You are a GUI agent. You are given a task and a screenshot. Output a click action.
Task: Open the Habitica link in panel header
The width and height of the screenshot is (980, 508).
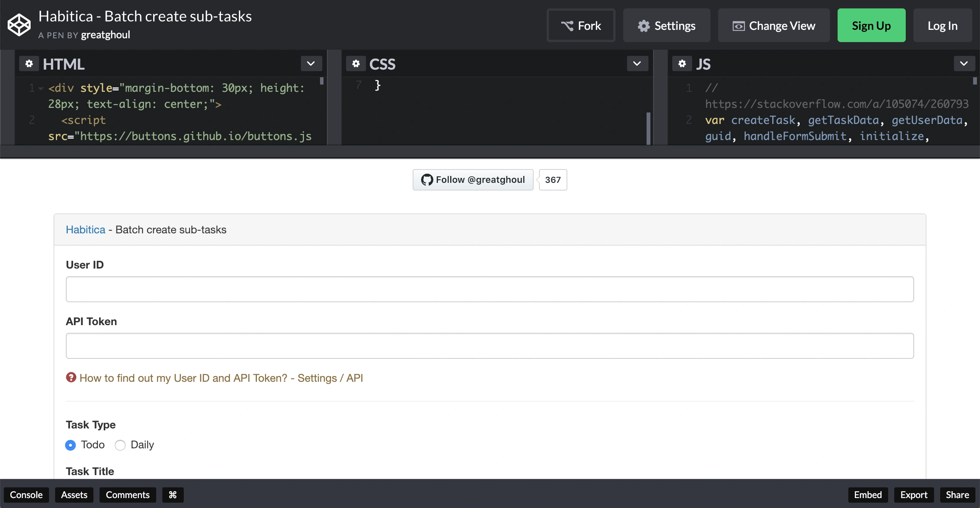[x=85, y=230]
